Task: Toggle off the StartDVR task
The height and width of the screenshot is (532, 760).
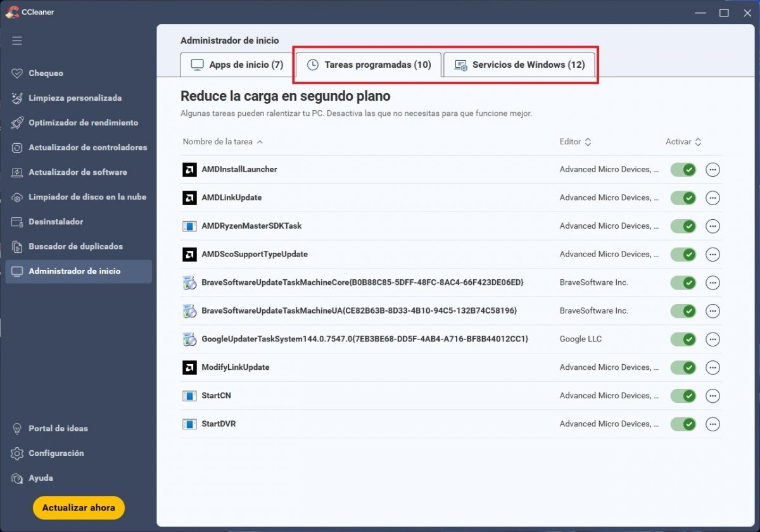Action: [683, 424]
